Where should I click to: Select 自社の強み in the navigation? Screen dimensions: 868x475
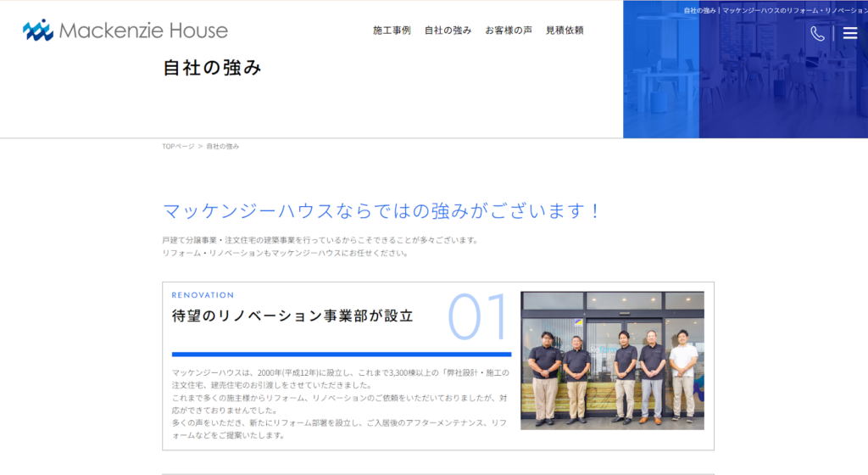(448, 31)
